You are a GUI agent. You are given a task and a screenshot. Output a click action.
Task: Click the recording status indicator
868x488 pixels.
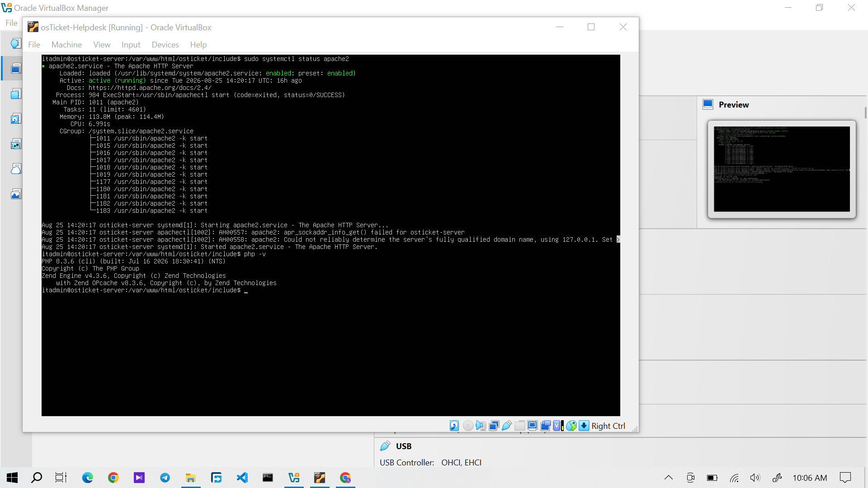pos(546,426)
